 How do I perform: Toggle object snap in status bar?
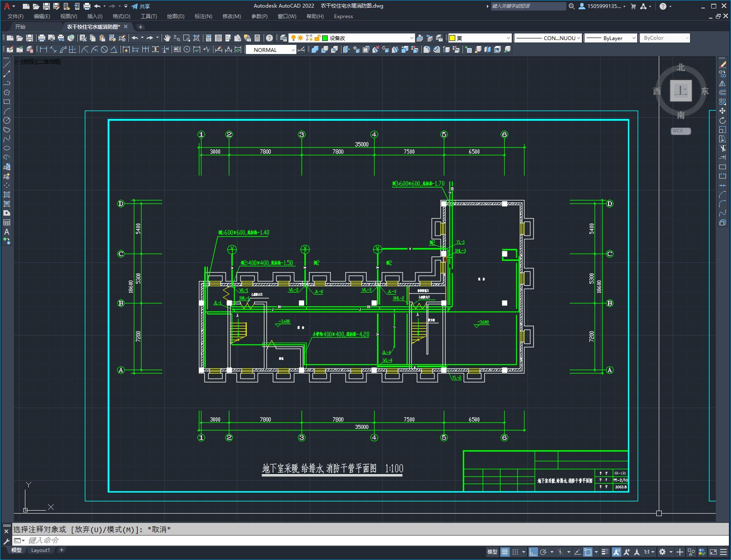point(588,552)
